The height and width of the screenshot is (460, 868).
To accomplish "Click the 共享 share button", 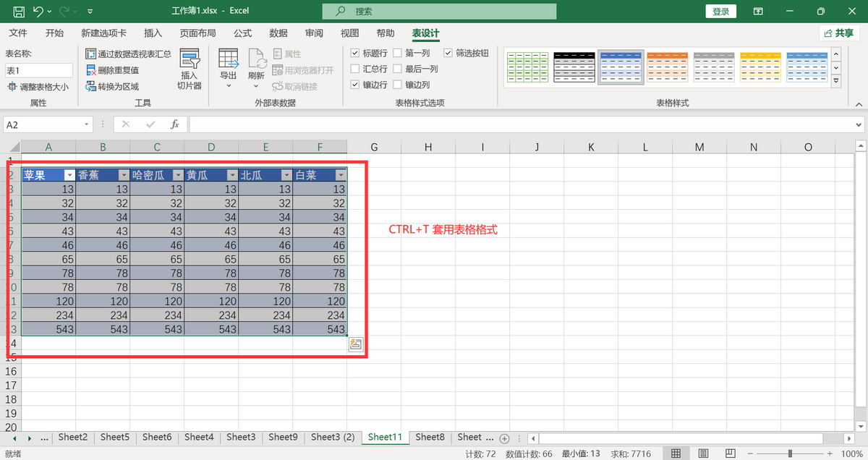I will point(839,33).
